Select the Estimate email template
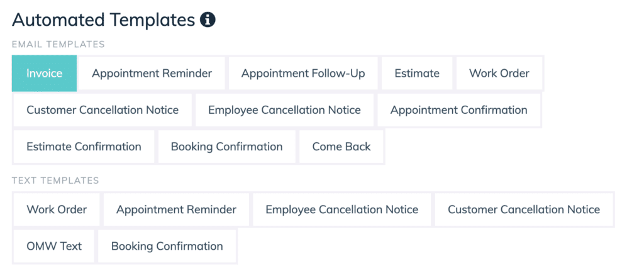Viewport: 644px width, 278px height. click(417, 73)
